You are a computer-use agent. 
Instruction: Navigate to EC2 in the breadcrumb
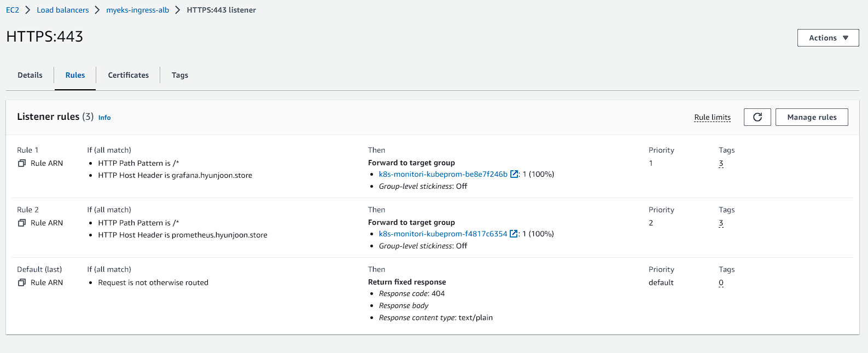(x=13, y=10)
